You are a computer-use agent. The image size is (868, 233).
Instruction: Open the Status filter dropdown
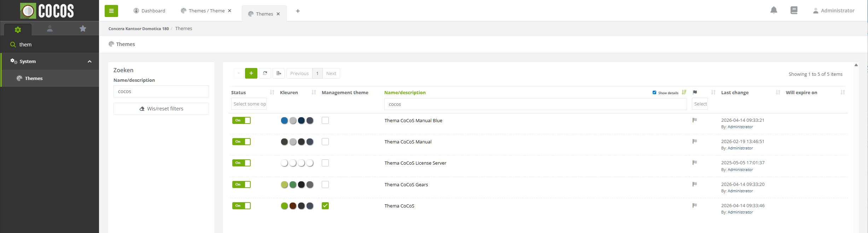click(249, 104)
